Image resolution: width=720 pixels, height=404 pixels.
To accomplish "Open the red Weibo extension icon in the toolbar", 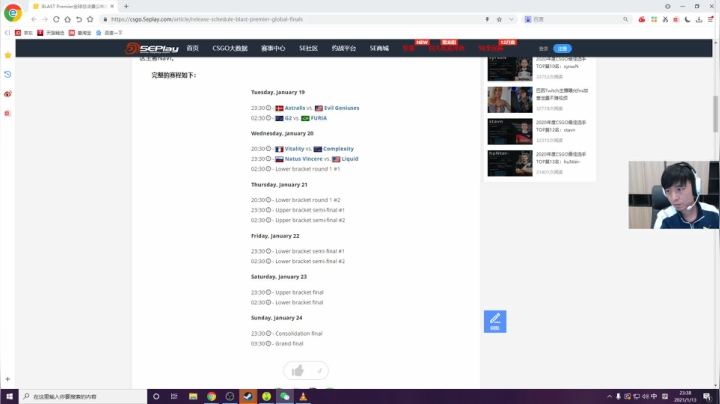I will pos(642,19).
